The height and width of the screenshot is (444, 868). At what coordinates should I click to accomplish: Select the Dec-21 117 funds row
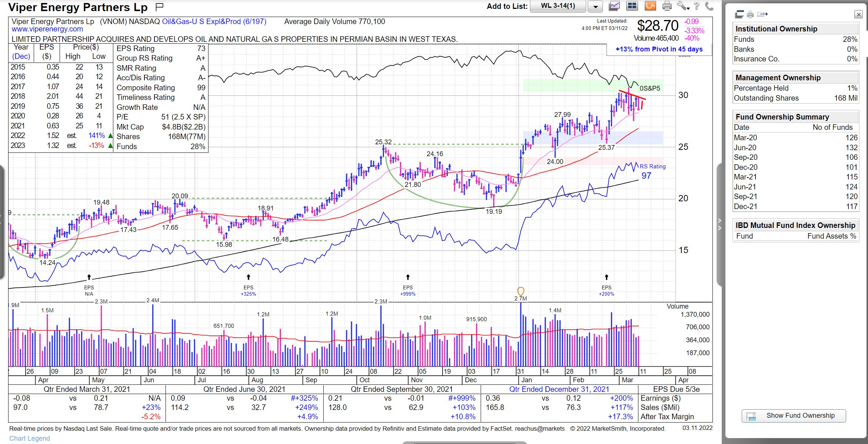pos(795,206)
